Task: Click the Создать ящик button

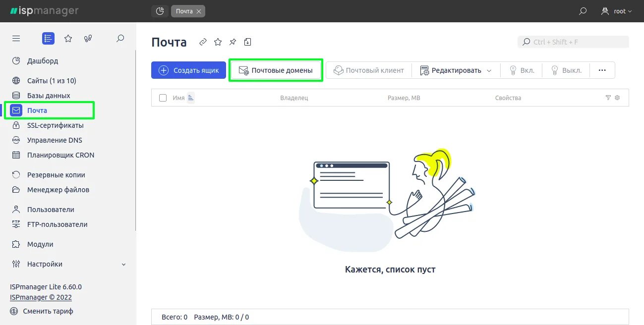Action: coord(188,70)
